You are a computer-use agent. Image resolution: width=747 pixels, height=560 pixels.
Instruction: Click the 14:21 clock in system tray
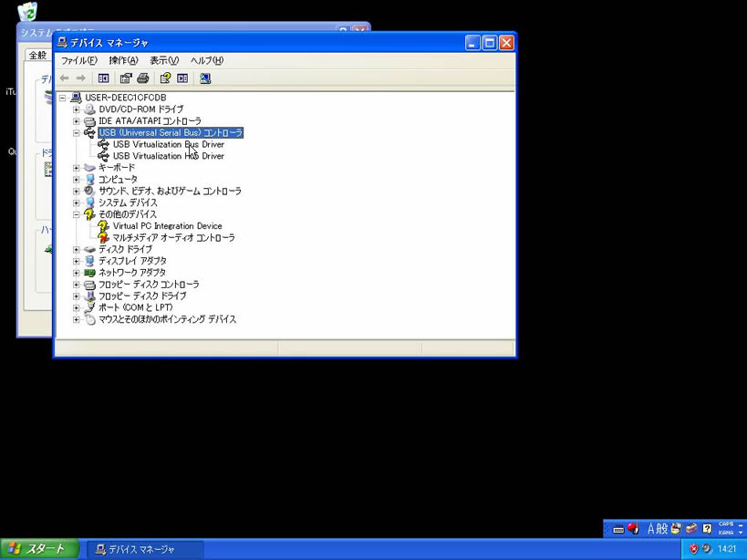pos(727,549)
